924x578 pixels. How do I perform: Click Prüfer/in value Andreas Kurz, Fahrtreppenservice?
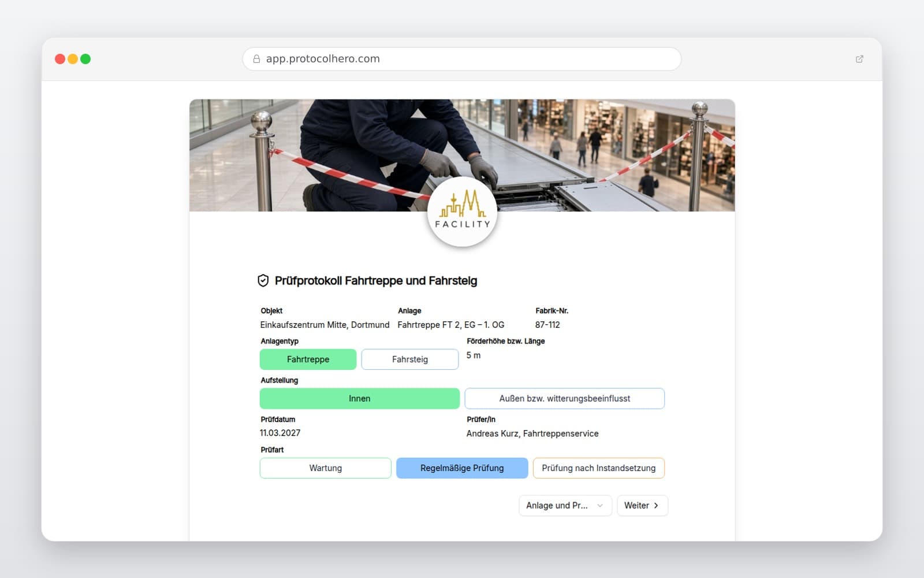[x=532, y=433]
